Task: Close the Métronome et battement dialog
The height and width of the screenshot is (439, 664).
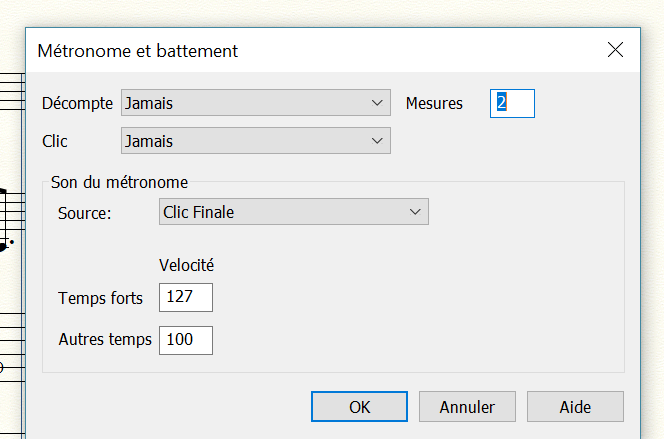Action: point(615,50)
